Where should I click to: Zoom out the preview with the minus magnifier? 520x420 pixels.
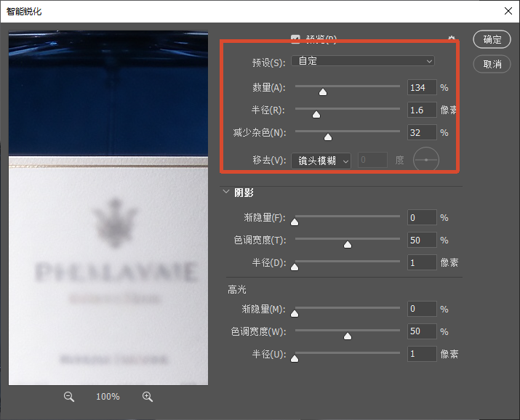click(x=69, y=397)
